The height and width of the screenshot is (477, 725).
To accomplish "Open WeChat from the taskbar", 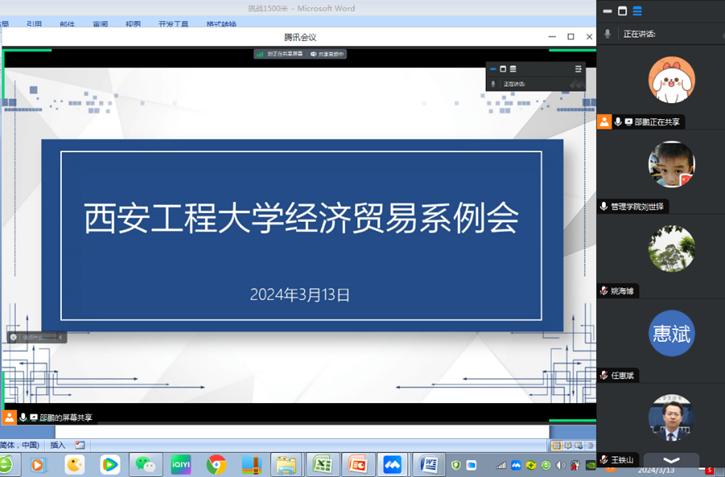I will pyautogui.click(x=146, y=464).
